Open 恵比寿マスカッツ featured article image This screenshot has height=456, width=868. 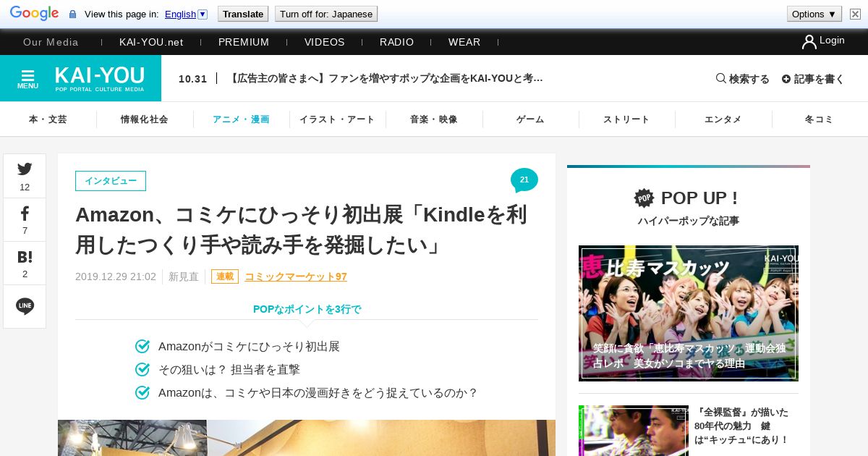point(689,313)
